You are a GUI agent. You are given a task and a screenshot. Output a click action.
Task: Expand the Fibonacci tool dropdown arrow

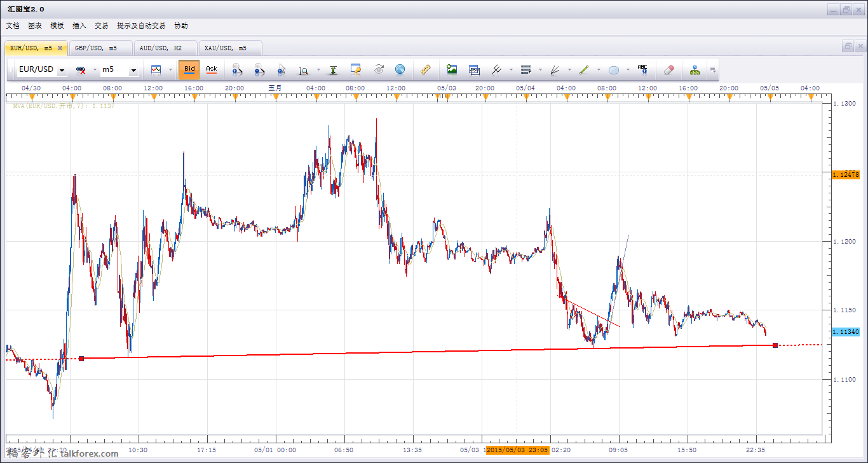[540, 69]
